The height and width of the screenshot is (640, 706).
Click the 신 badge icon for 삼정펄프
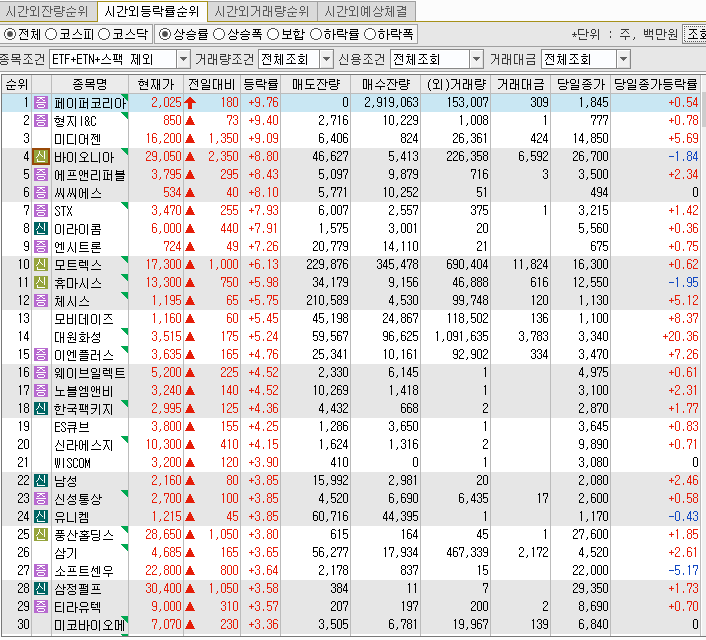[41, 589]
